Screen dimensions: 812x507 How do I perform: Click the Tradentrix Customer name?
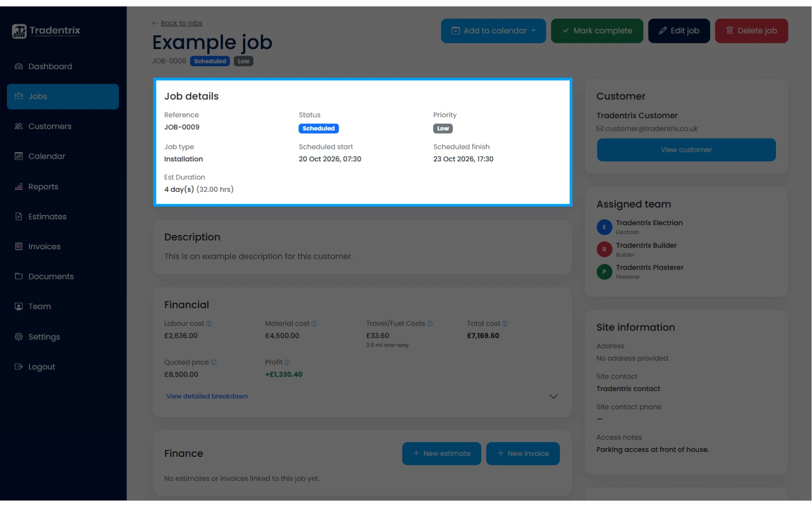pos(637,116)
